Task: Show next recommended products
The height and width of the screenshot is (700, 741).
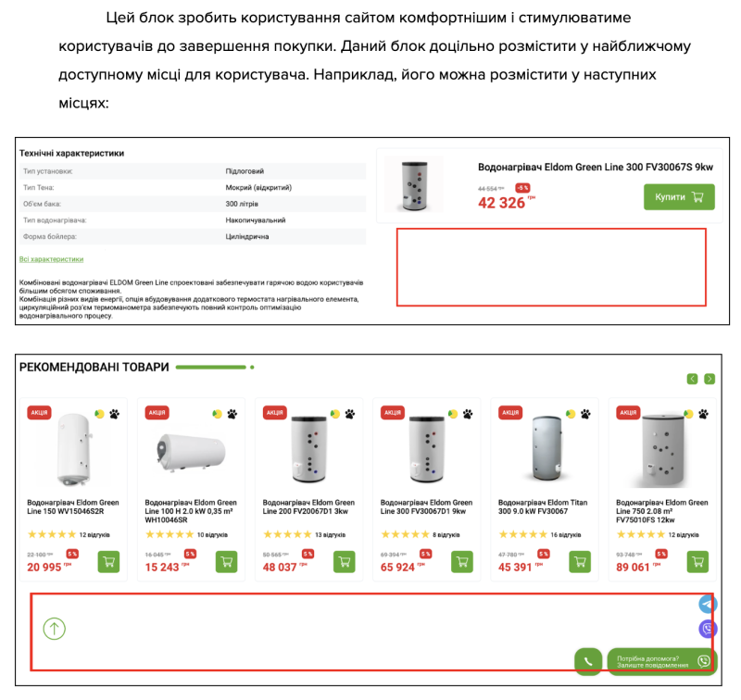Action: point(710,379)
